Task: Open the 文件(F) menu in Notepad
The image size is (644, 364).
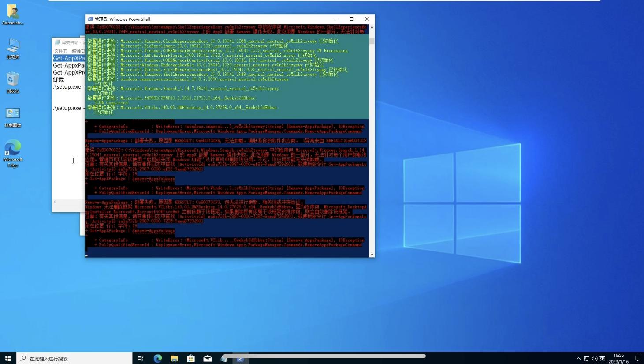Action: [61, 51]
